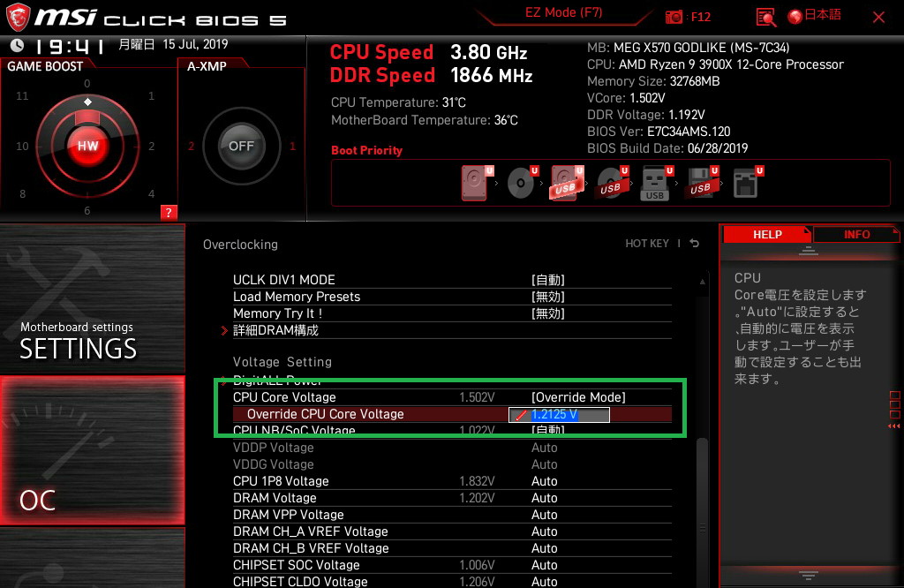The height and width of the screenshot is (588, 904).
Task: Click the clock icon beside 19:41
Action: click(17, 45)
